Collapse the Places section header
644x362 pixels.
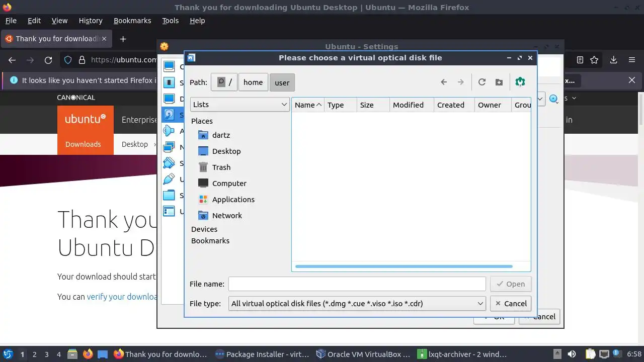[202, 121]
